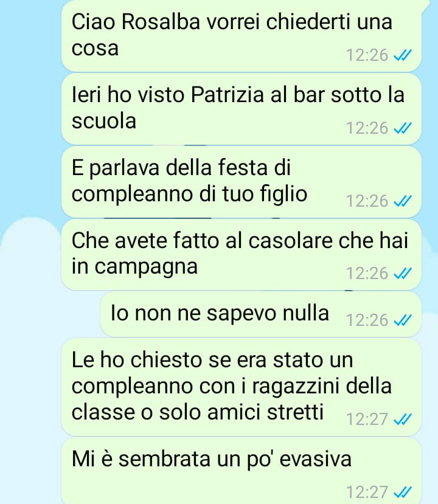Select the 'Ciao Rosalba vorrei chiederti' message bubble
Viewport: 438px width, 504px height.
(241, 36)
